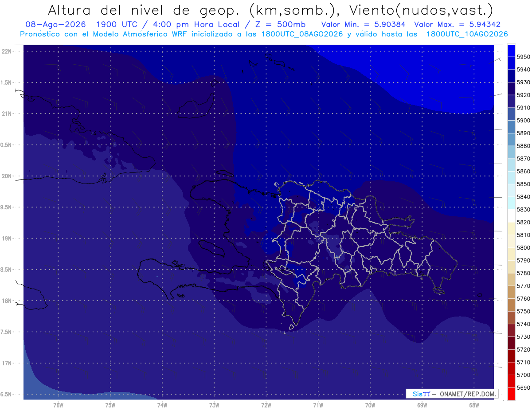Click the color scale label '5930'
The width and height of the screenshot is (532, 411).
tap(524, 82)
